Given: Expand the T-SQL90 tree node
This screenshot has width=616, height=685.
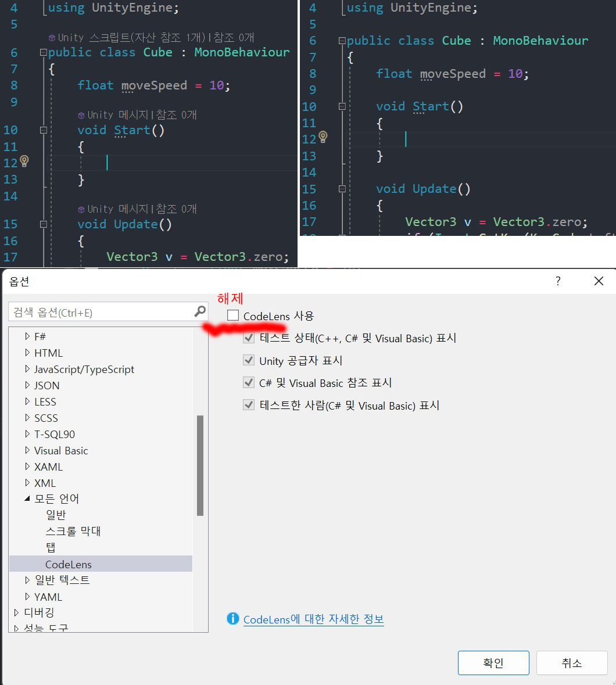Looking at the screenshot, I should coord(27,434).
